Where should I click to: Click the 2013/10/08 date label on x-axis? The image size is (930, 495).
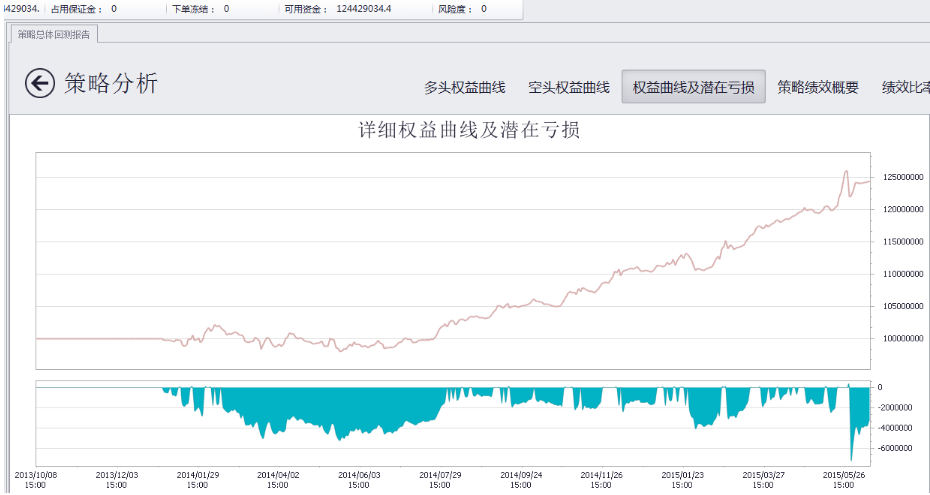tap(35, 480)
